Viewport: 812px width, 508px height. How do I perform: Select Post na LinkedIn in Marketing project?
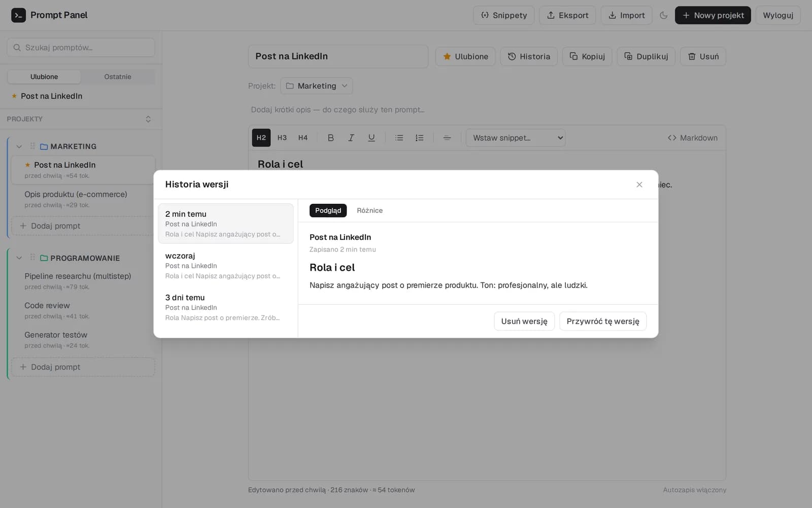click(83, 170)
